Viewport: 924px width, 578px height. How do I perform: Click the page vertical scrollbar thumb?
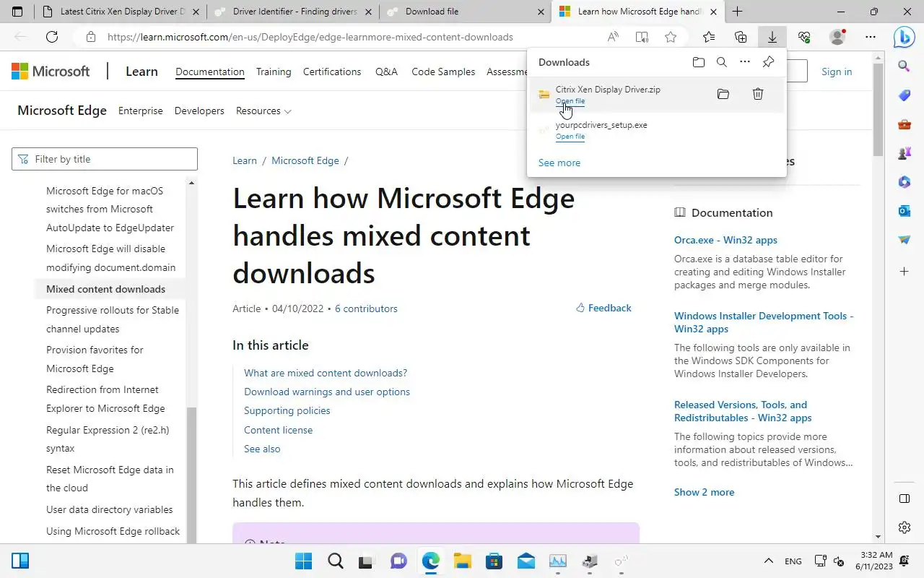click(x=878, y=108)
